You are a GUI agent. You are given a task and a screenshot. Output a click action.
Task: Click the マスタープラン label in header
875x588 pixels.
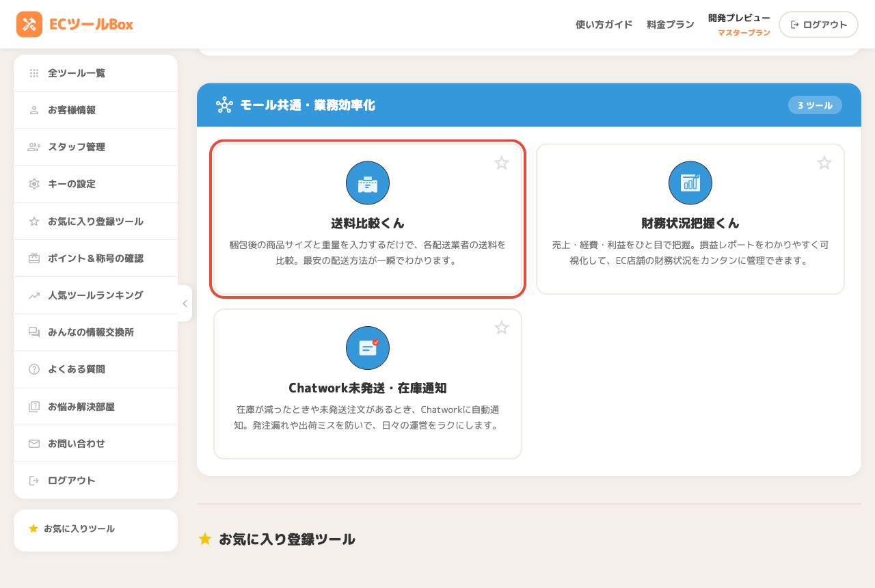(x=744, y=33)
